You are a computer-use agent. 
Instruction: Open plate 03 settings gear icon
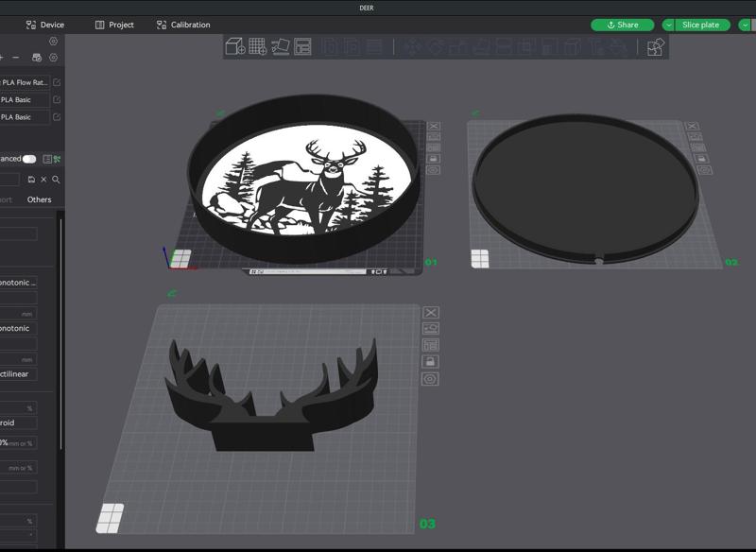click(431, 379)
